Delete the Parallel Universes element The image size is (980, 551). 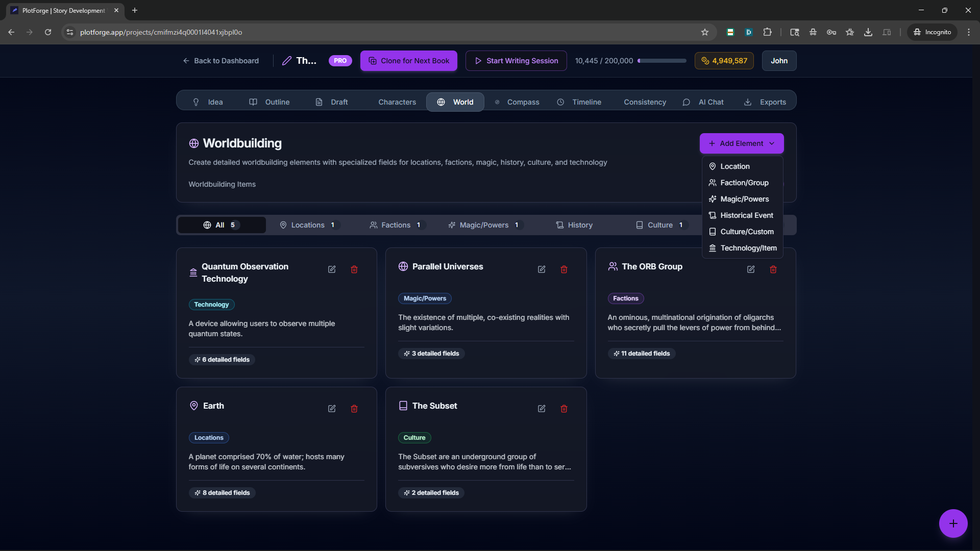[x=564, y=269]
